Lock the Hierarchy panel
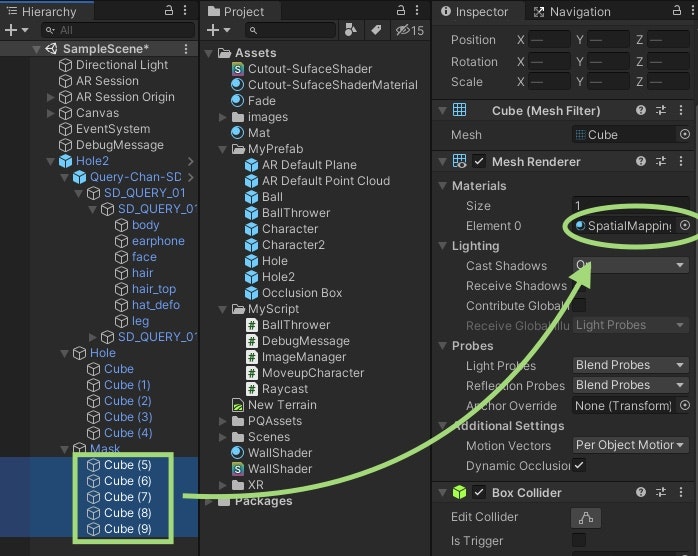The image size is (698, 556). click(169, 10)
